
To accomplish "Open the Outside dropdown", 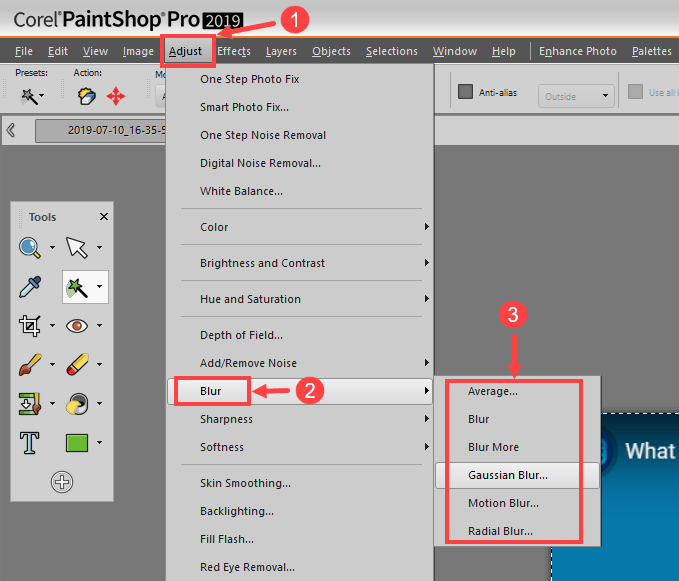I will [x=576, y=96].
